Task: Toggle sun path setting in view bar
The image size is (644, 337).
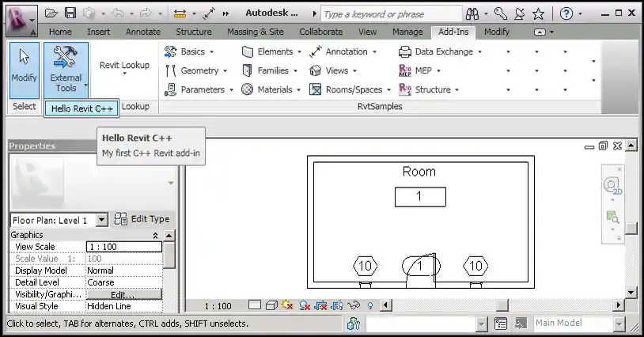Action: (286, 305)
